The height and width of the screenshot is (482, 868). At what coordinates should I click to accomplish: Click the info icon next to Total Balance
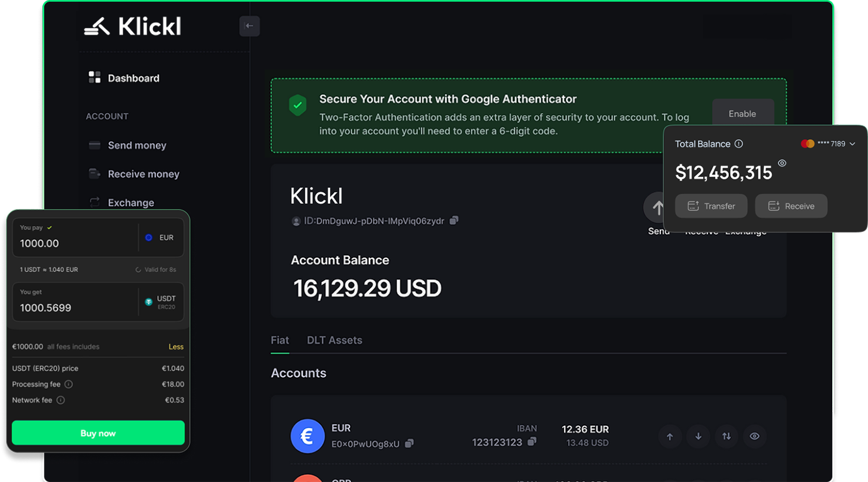click(x=739, y=144)
